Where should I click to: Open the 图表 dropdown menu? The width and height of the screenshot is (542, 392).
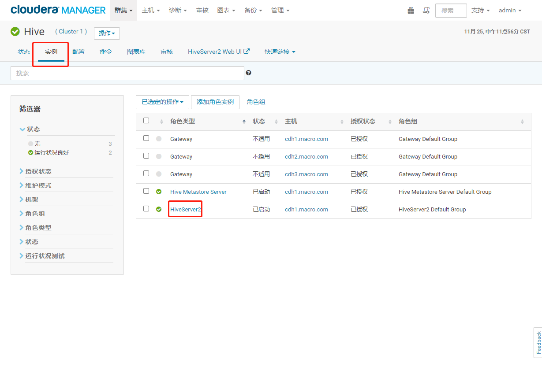[x=226, y=10]
